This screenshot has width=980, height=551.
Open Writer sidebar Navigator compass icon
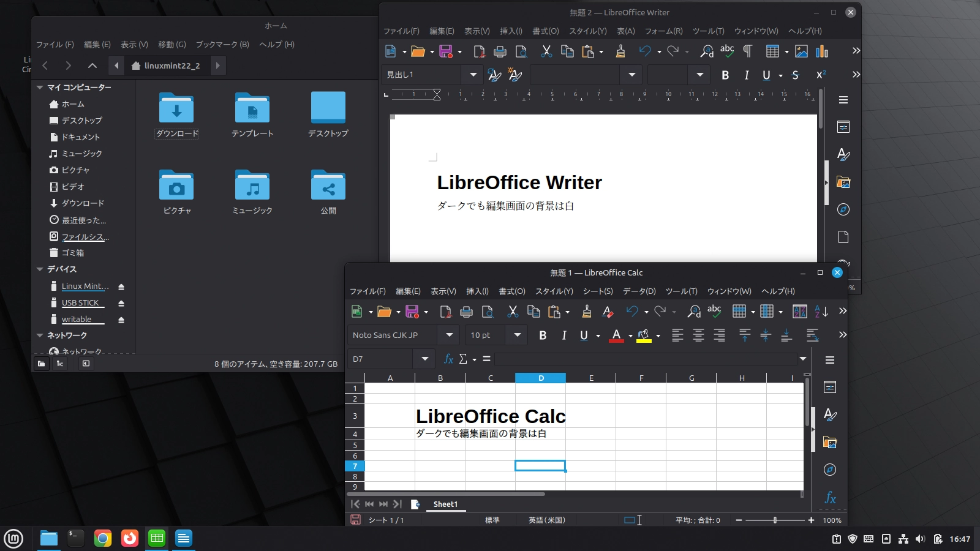843,209
